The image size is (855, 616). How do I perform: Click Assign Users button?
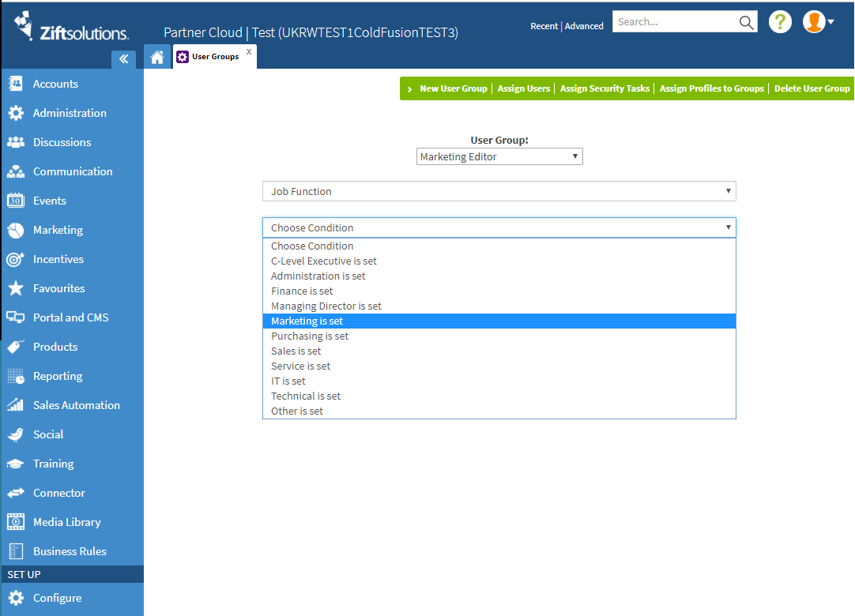point(523,88)
